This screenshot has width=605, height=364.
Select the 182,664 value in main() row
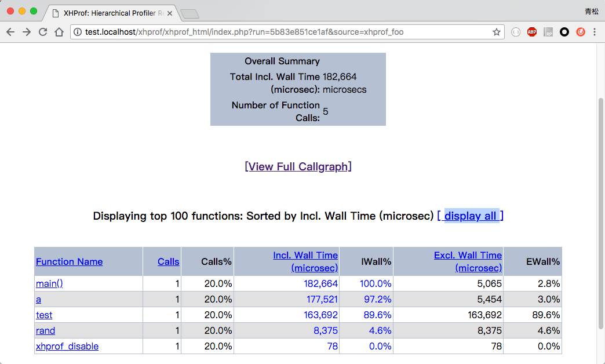tap(320, 283)
